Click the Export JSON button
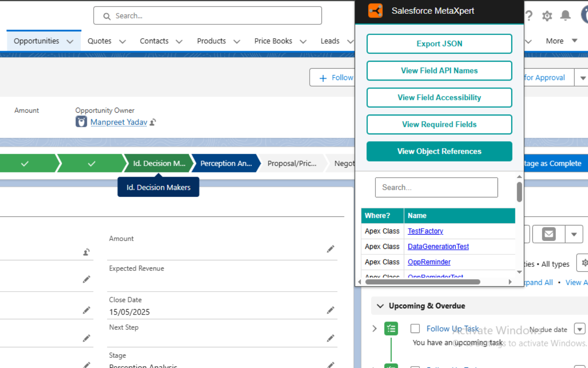The image size is (588, 368). (x=439, y=44)
